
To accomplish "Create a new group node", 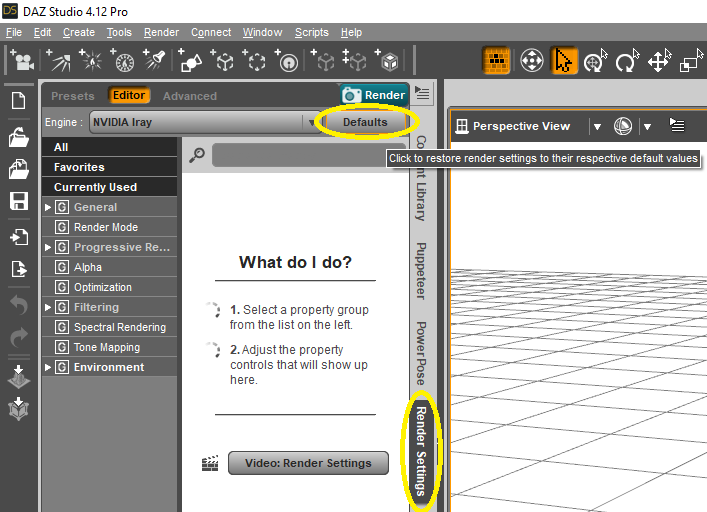I will (255, 60).
